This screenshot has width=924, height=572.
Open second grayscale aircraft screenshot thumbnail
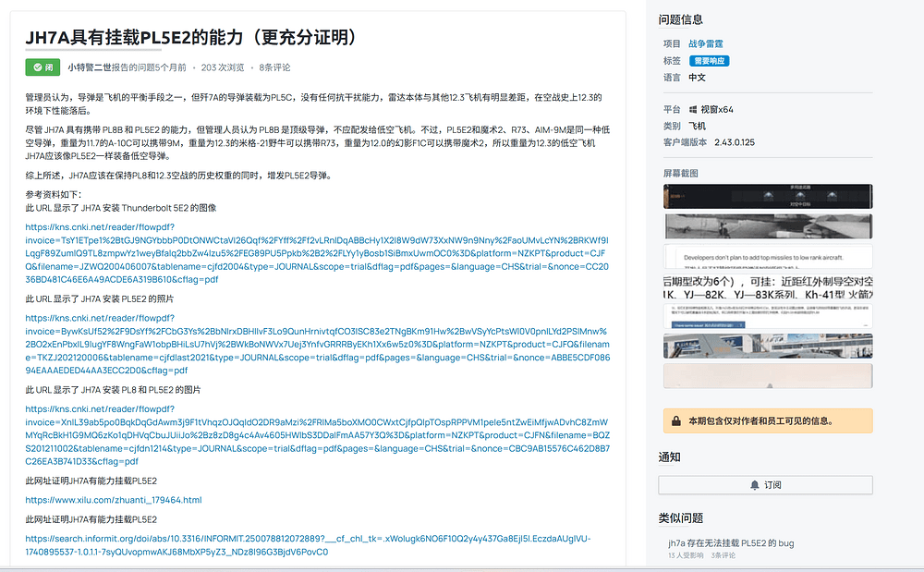pyautogui.click(x=768, y=226)
